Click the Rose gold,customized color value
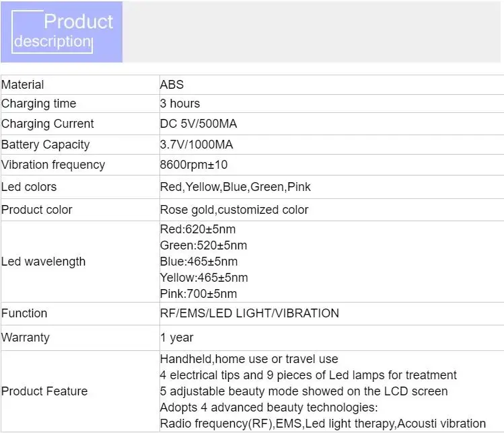The width and height of the screenshot is (504, 433). [x=234, y=210]
